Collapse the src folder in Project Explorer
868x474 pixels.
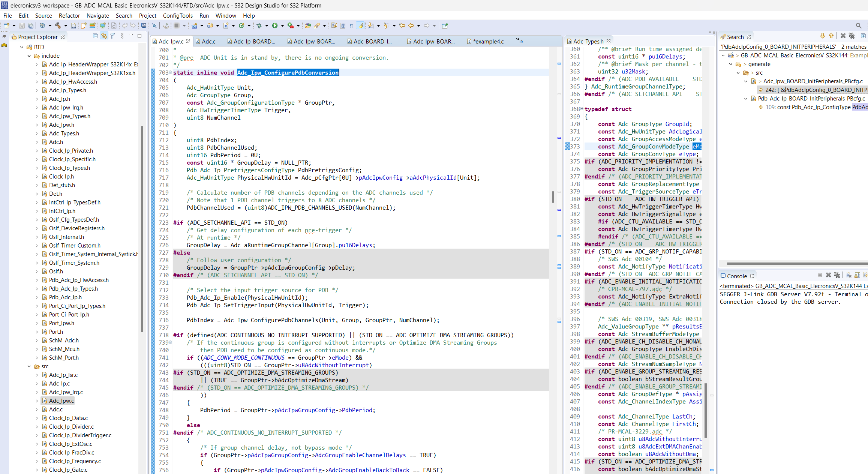tap(29, 366)
